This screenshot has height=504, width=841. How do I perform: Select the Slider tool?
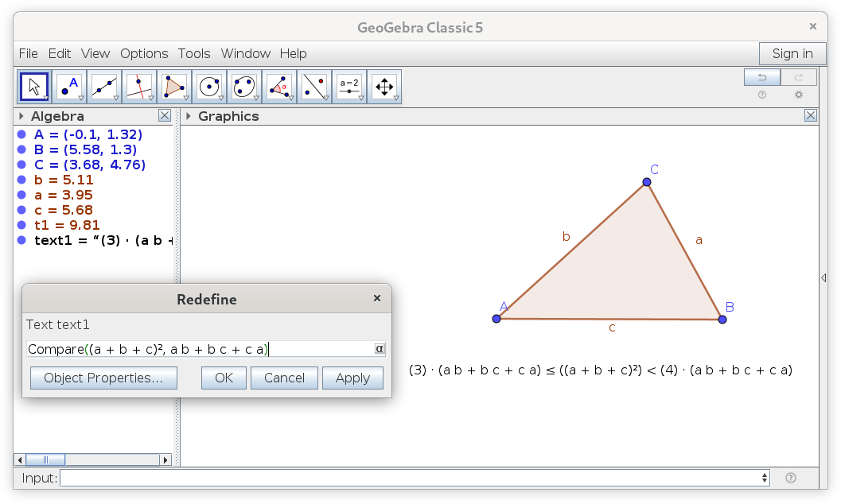point(348,86)
